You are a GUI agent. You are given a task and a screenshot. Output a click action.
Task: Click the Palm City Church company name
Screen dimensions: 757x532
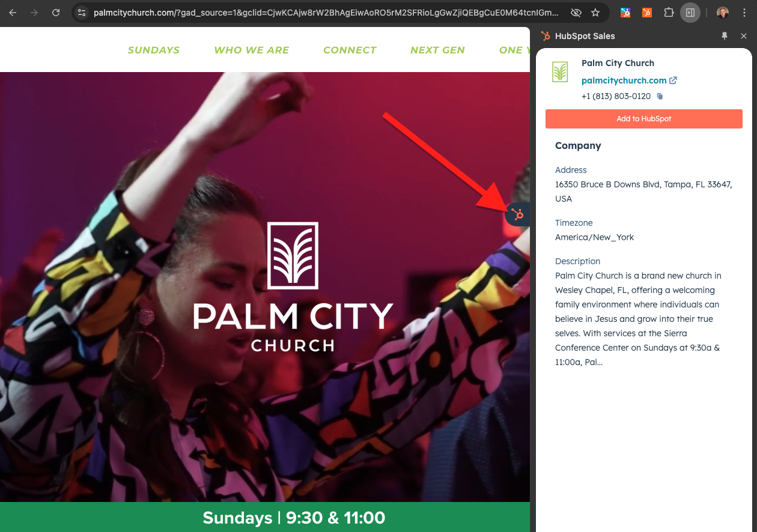coord(618,63)
